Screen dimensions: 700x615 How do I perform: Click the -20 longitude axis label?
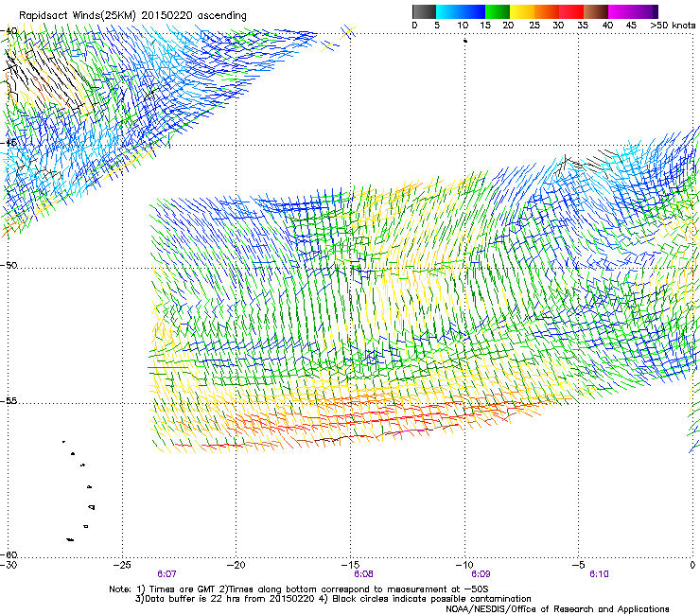pos(236,565)
